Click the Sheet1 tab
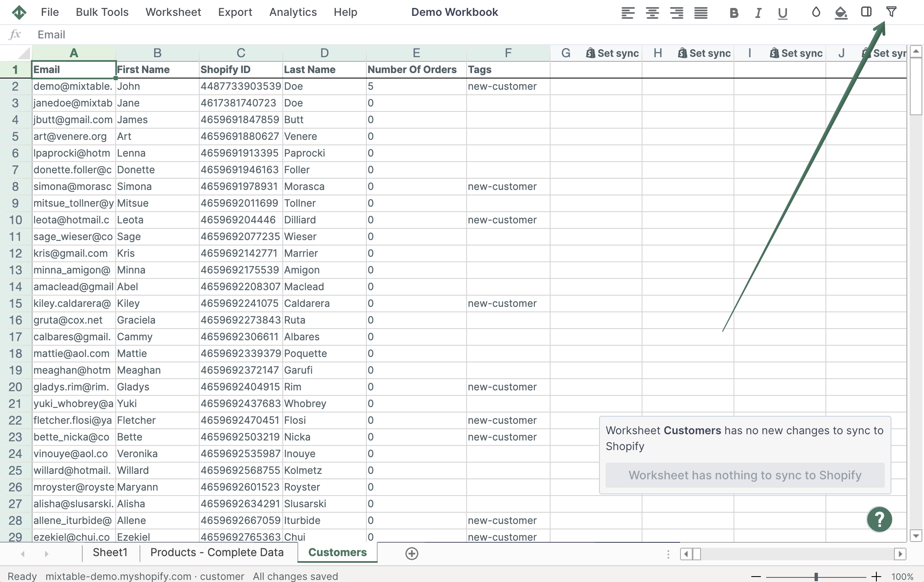The width and height of the screenshot is (924, 582). tap(110, 552)
